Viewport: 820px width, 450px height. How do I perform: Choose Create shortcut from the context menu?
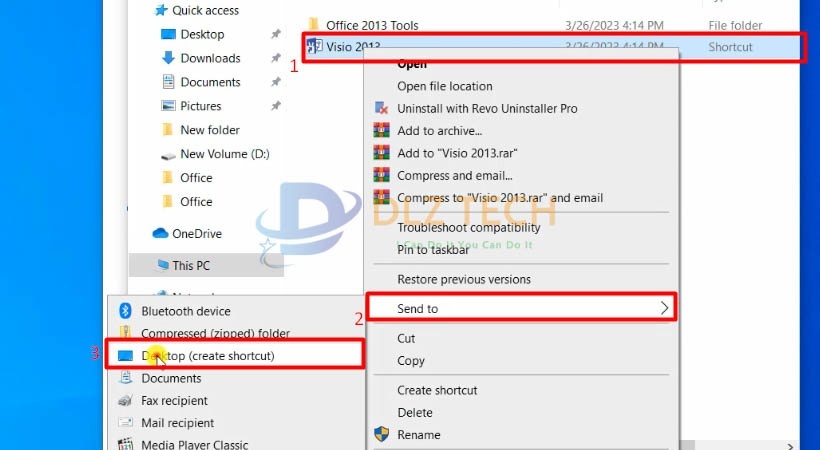[x=437, y=390]
